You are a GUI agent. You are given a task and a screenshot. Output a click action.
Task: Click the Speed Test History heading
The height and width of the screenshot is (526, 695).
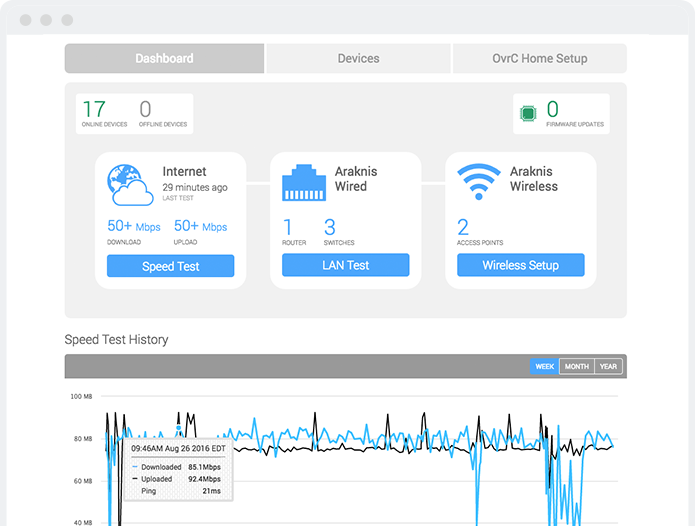(x=116, y=340)
